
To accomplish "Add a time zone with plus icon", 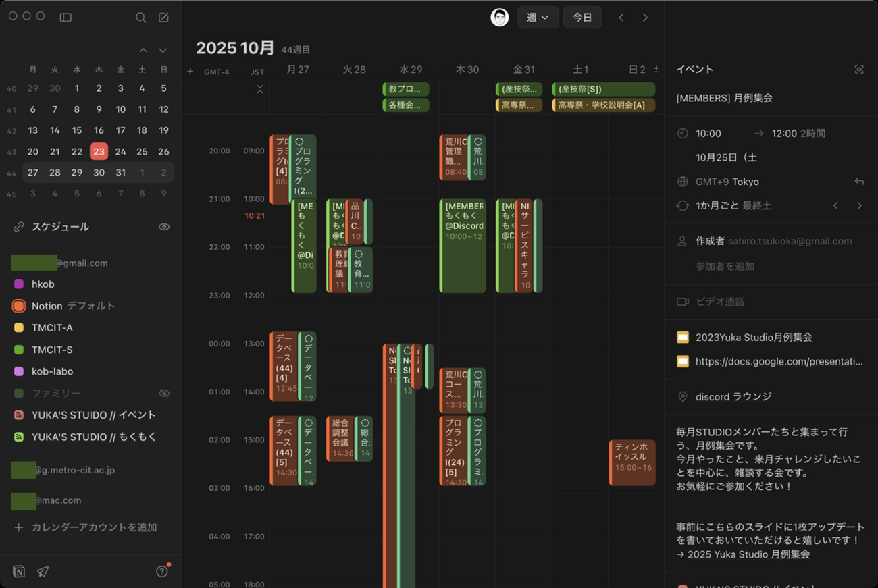I will pyautogui.click(x=190, y=72).
